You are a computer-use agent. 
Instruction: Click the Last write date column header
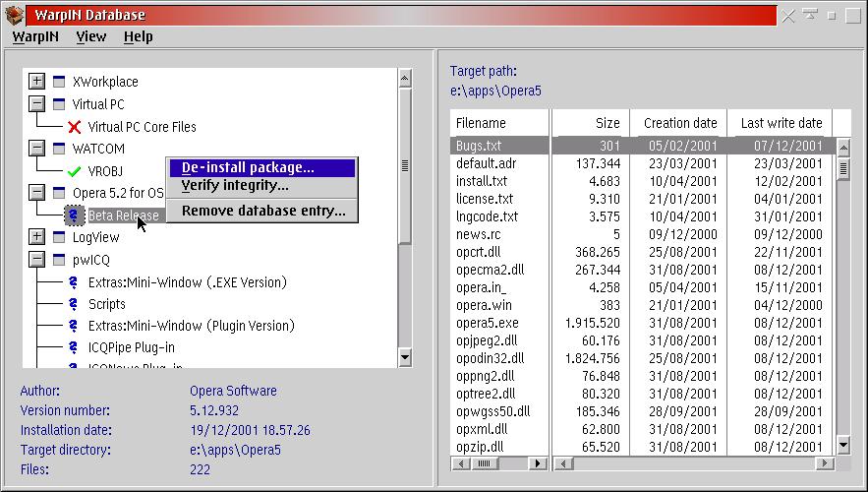pyautogui.click(x=780, y=123)
